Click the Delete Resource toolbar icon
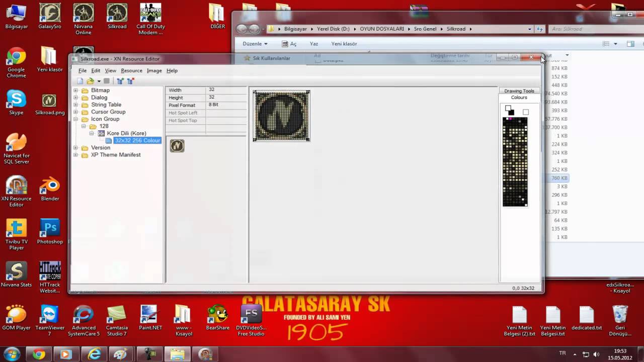The height and width of the screenshot is (362, 644). [131, 81]
